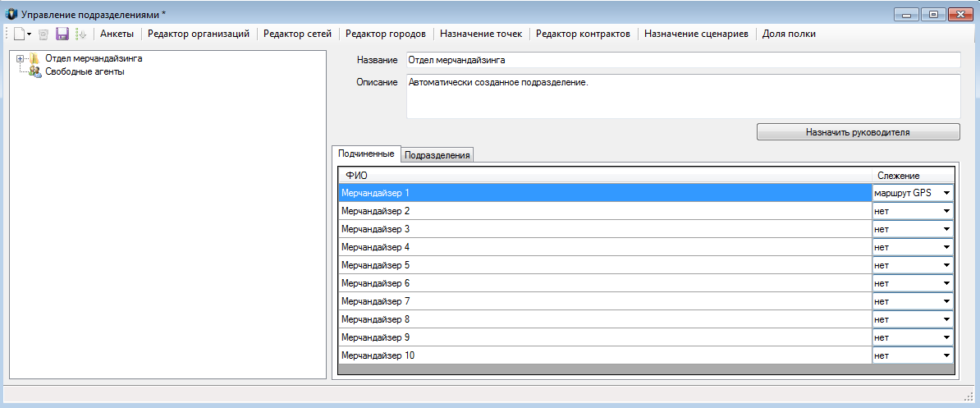Click the Отдел мерчандайзинга folder icon
Screen dimensions: 980x408
coord(35,58)
